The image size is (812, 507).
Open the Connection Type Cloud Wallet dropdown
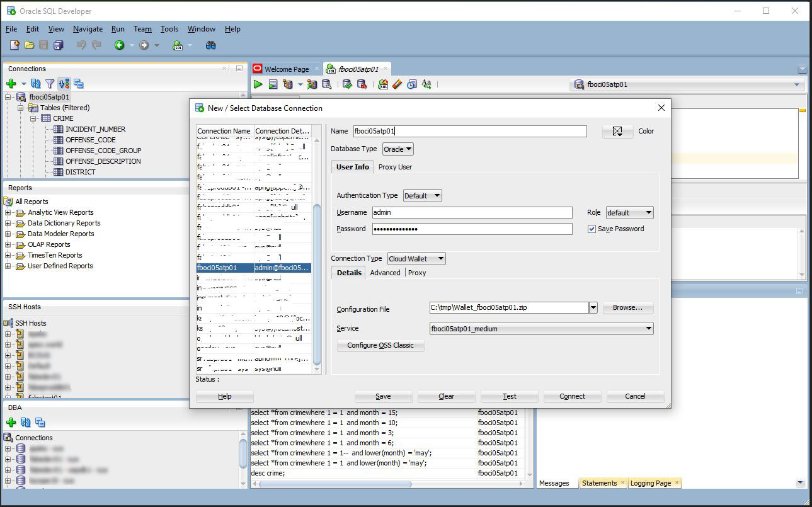[x=416, y=259]
